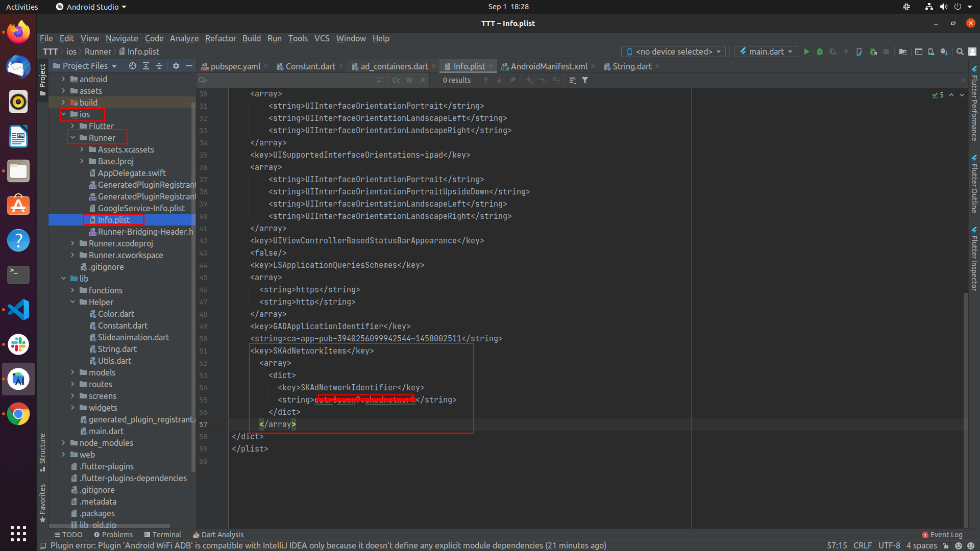Run the app with the green play icon
Image resolution: width=980 pixels, height=551 pixels.
(806, 52)
